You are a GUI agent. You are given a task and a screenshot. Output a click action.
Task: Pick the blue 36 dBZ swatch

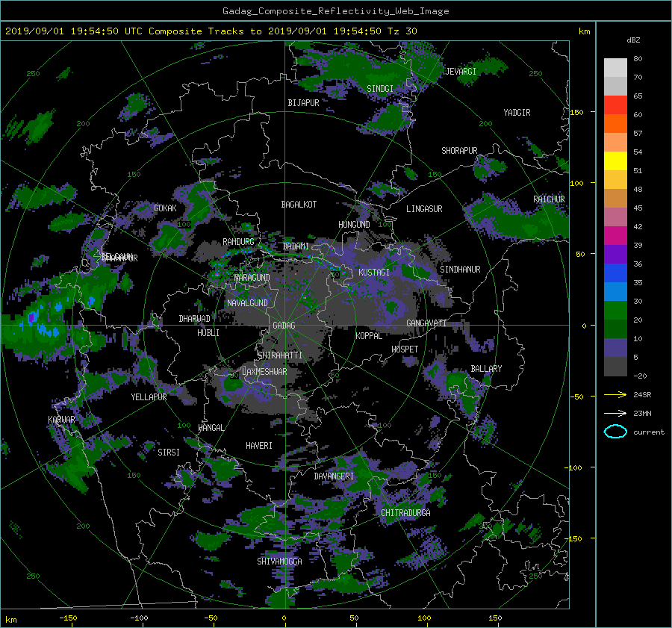[x=615, y=273]
